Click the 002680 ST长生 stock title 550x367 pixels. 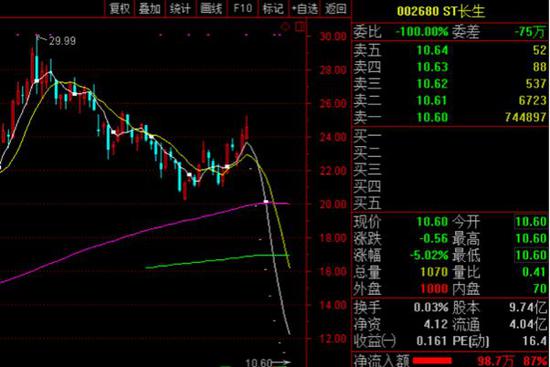(441, 11)
